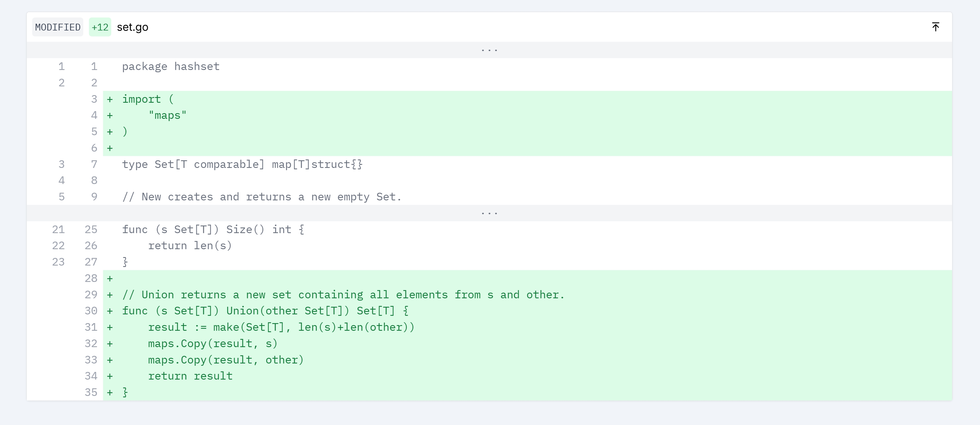Image resolution: width=980 pixels, height=425 pixels.
Task: Click the MODIFIED status badge
Action: pyautogui.click(x=57, y=27)
